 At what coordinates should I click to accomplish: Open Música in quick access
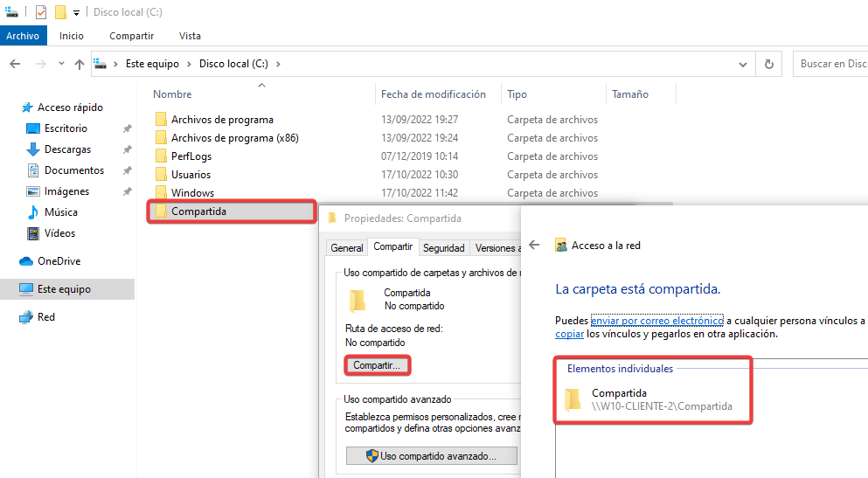(x=60, y=212)
